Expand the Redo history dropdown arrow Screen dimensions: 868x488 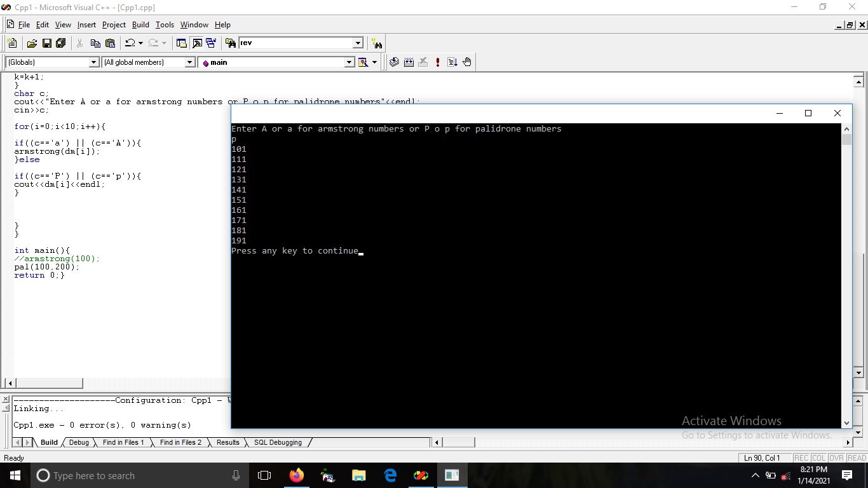tap(164, 43)
